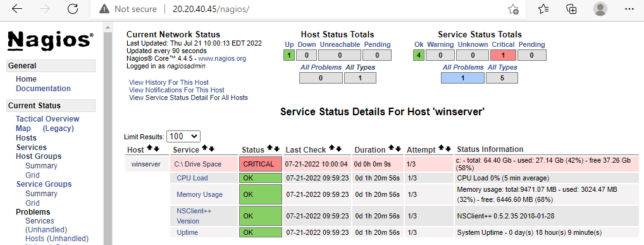
Task: Open the Memory Usage service
Action: coord(200,194)
